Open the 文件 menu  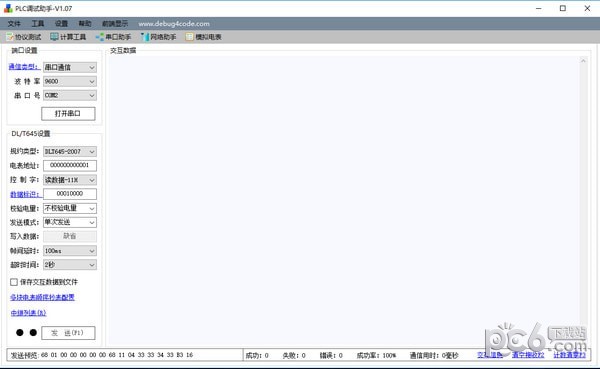(x=14, y=24)
